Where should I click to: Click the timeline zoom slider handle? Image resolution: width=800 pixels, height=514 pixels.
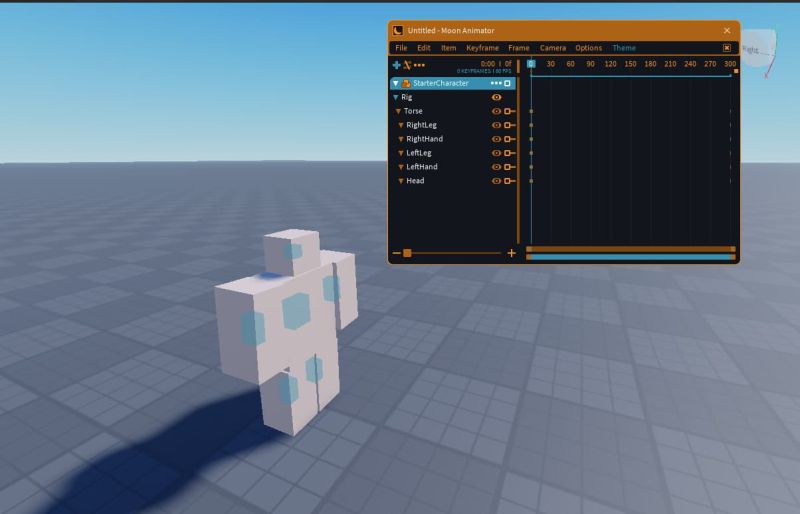pyautogui.click(x=407, y=253)
